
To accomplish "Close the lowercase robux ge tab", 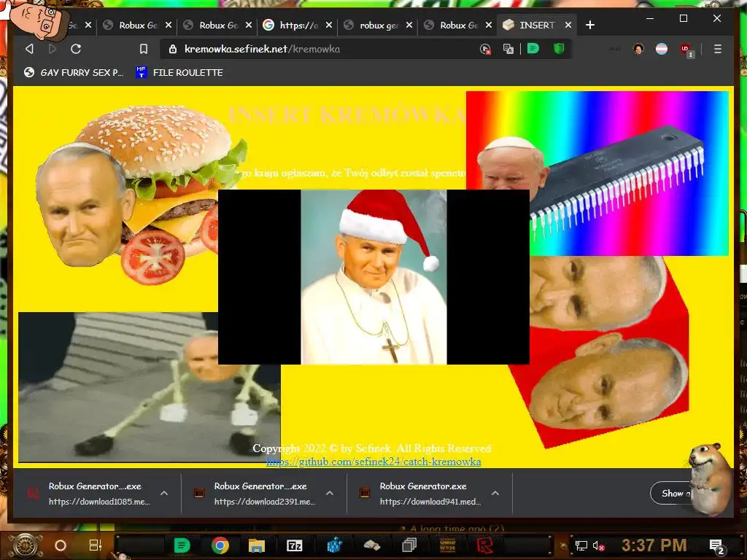I will coord(409,25).
